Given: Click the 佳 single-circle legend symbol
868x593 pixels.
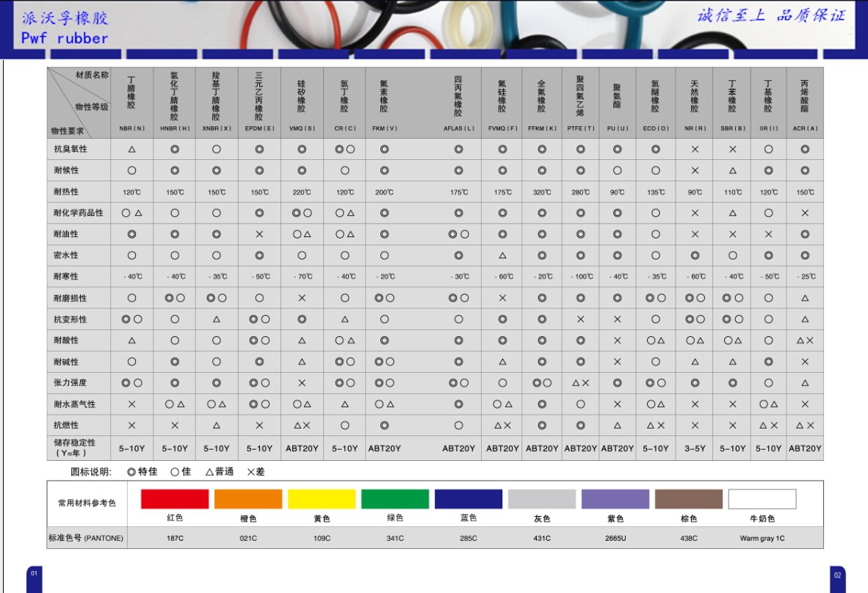Looking at the screenshot, I should [175, 472].
